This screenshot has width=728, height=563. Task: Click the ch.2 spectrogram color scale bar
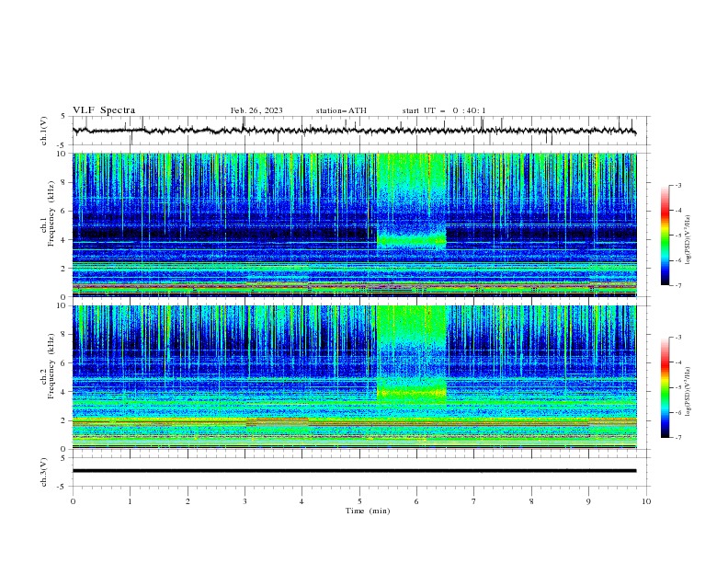tap(665, 387)
